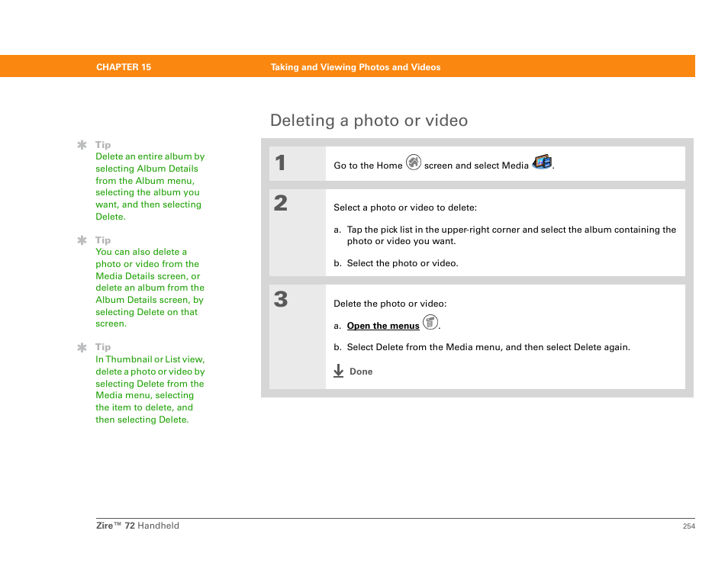This screenshot has width=728, height=563.
Task: Click 'Delete the photo or video:' text
Action: (390, 304)
